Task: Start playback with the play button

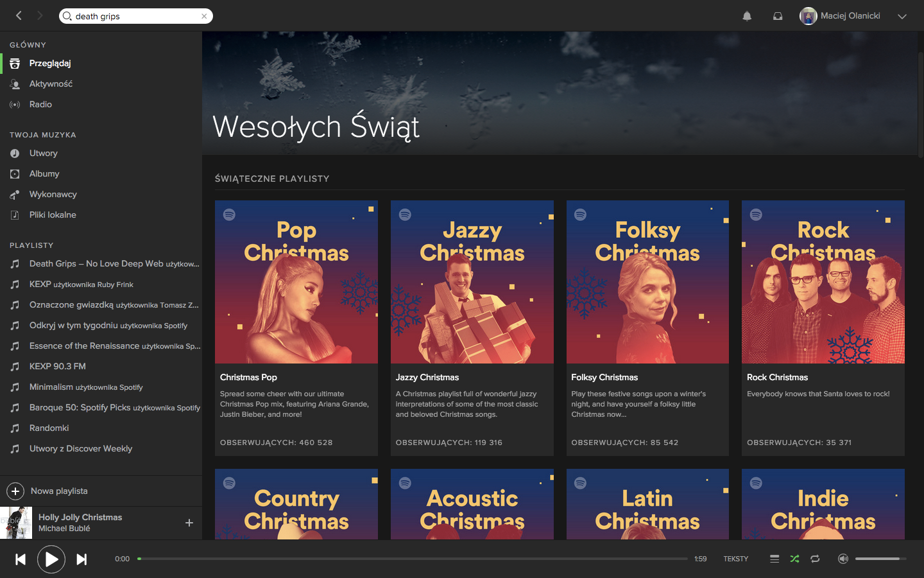Action: (51, 559)
